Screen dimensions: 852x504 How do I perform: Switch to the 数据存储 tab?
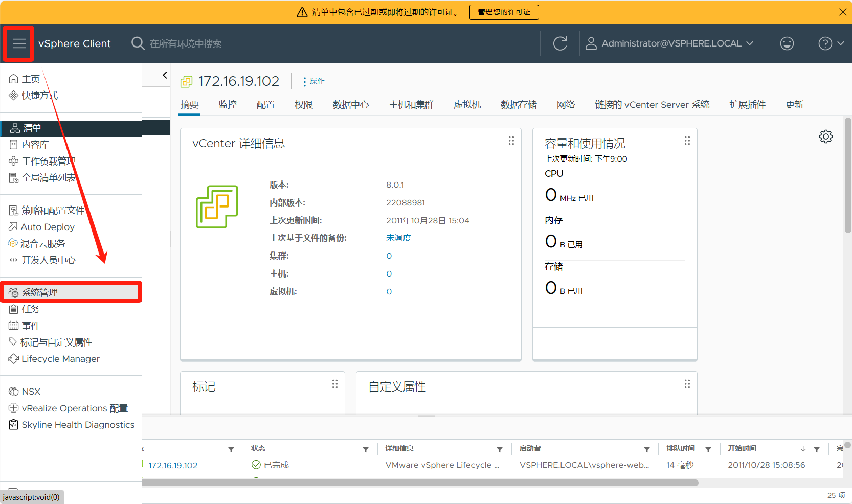point(518,104)
